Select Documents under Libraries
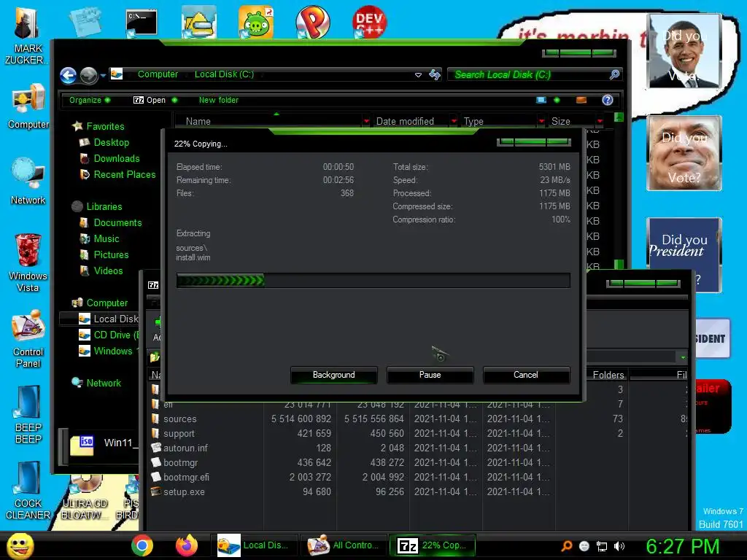Screen dimensions: 747x560 pos(117,223)
